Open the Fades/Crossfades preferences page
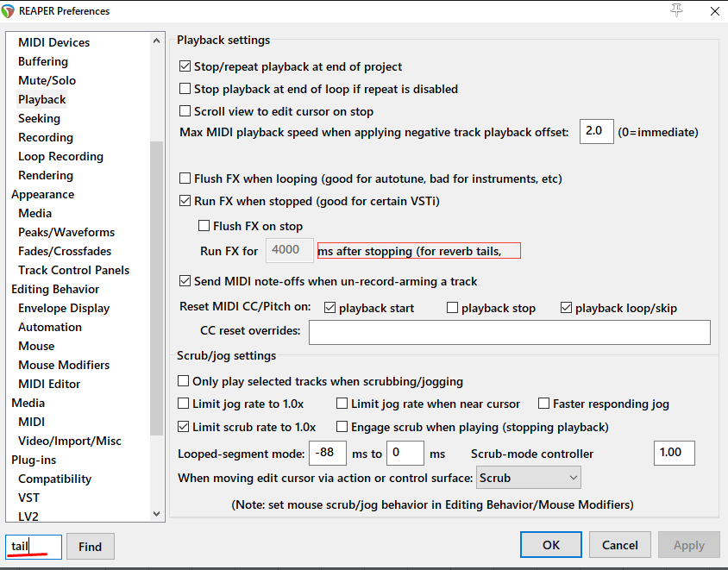Screen dimensions: 728x570 65,251
